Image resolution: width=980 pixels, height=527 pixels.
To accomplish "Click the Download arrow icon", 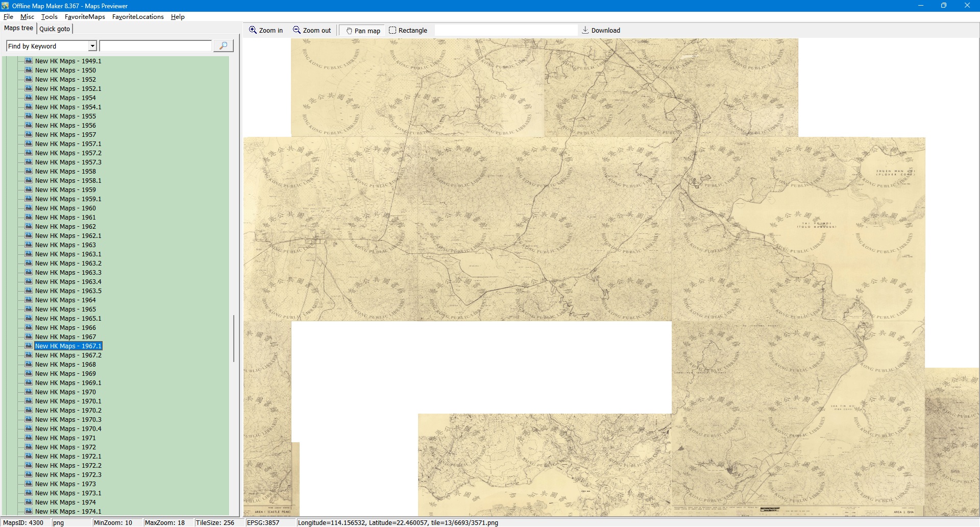I will [585, 30].
